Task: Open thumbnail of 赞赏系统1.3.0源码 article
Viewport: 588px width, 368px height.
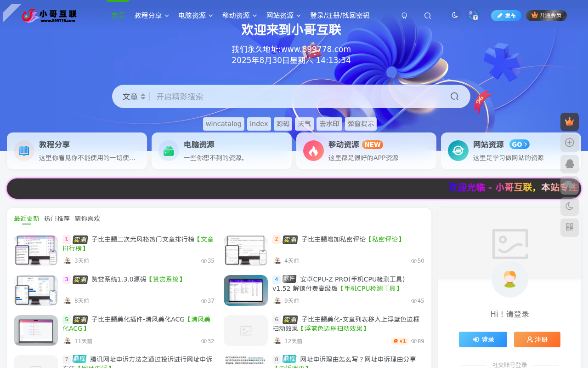Action: pos(36,290)
